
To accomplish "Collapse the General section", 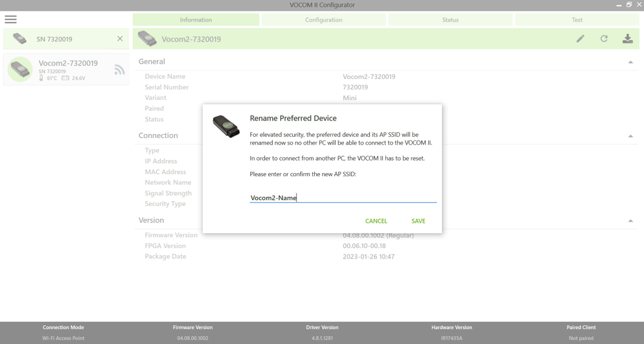I will (x=630, y=62).
